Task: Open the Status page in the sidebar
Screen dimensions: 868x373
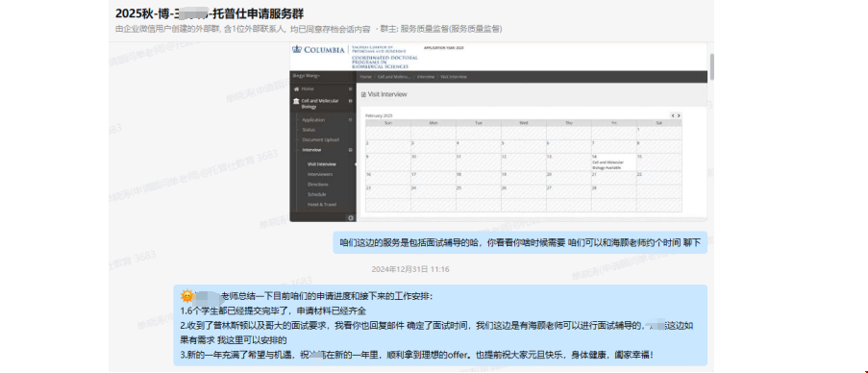Action: (x=309, y=130)
